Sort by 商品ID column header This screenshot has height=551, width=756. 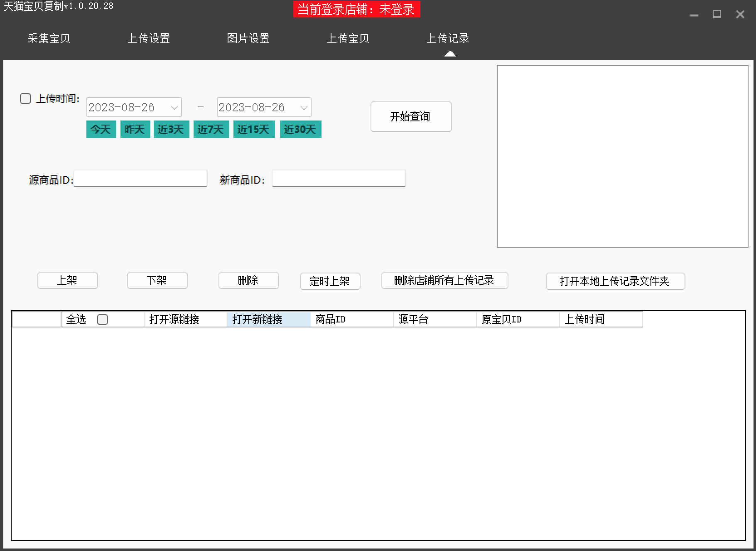352,320
